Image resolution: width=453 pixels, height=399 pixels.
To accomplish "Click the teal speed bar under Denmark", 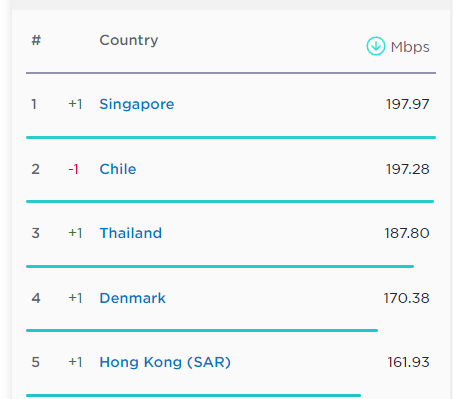I will coord(202,330).
